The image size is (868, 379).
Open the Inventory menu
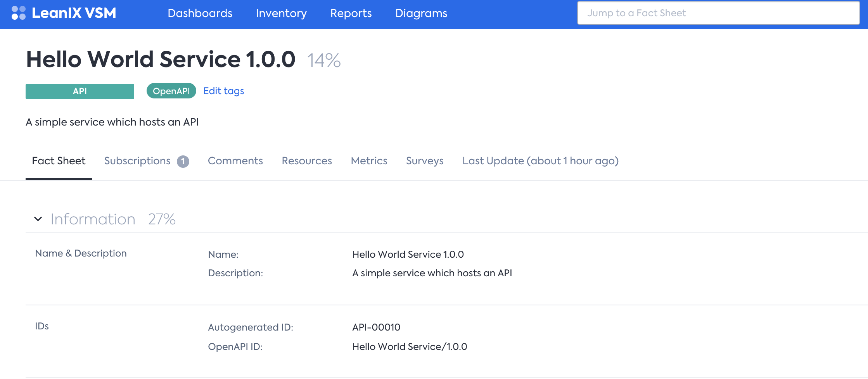281,13
